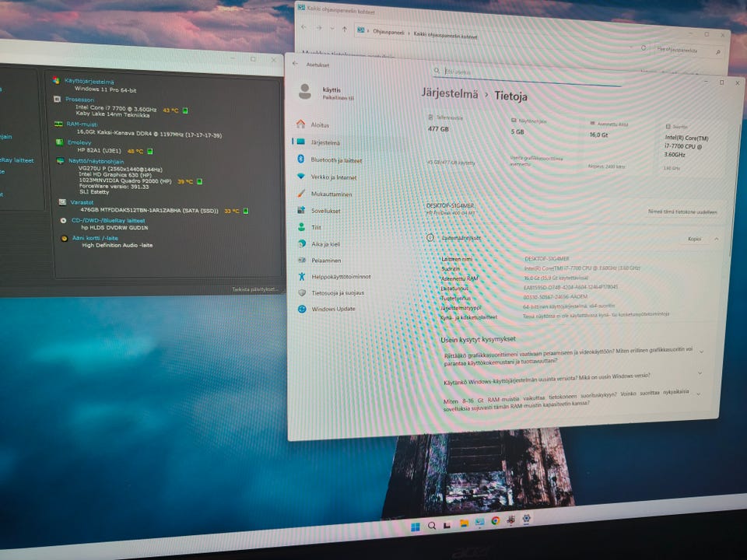Click the accessibility figure icon
747x560 pixels.
[302, 276]
